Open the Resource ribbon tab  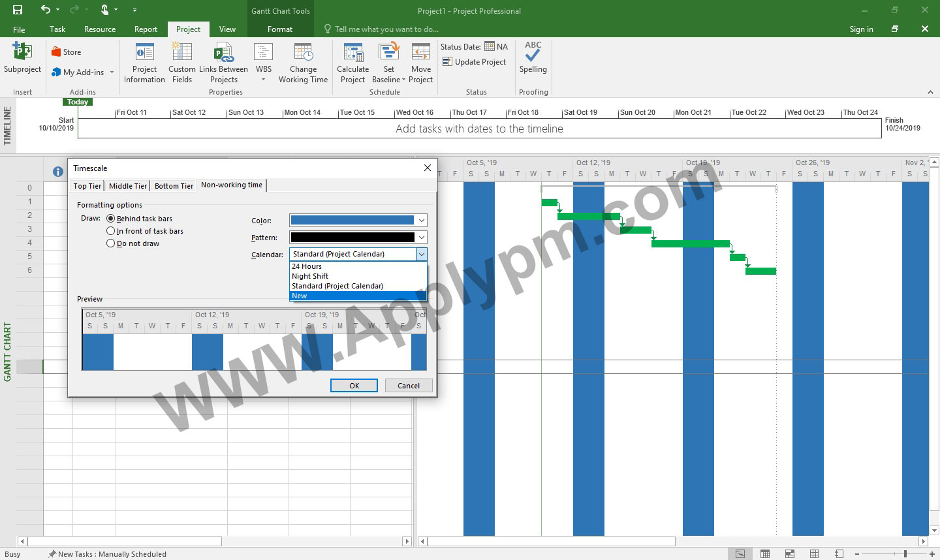(x=100, y=29)
